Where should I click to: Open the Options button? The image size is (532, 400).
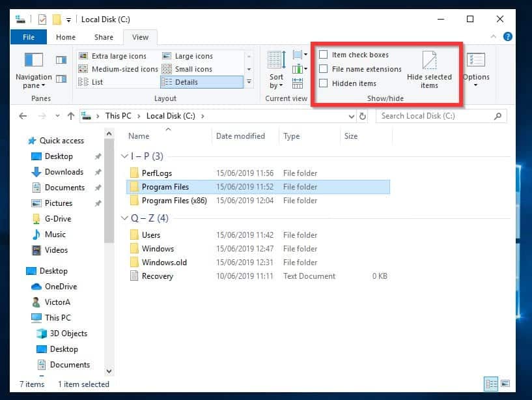pyautogui.click(x=476, y=70)
